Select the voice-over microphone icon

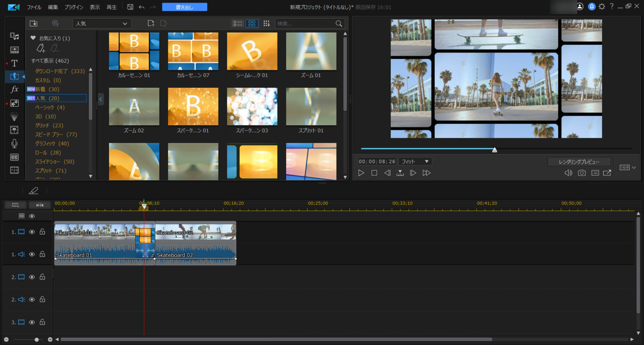14,144
